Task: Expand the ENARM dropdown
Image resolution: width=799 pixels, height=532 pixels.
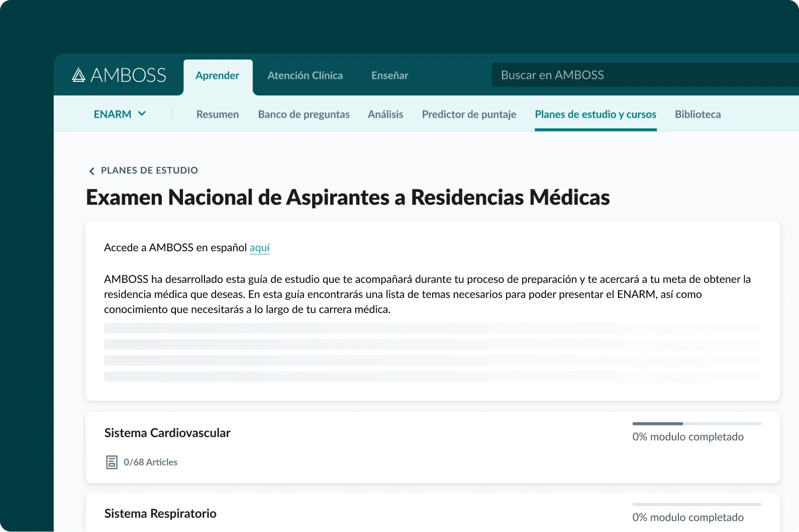Action: point(120,114)
